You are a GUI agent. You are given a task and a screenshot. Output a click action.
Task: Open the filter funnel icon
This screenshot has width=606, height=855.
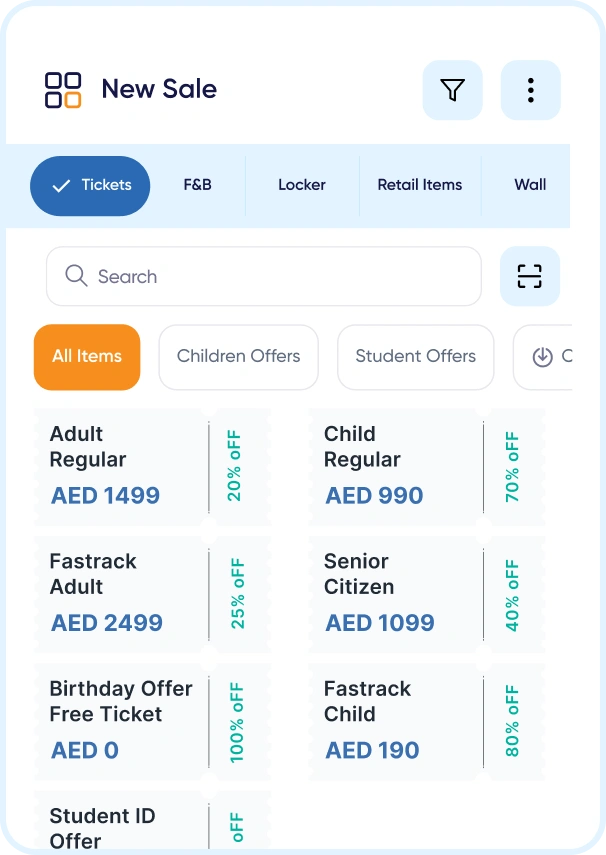[x=452, y=90]
